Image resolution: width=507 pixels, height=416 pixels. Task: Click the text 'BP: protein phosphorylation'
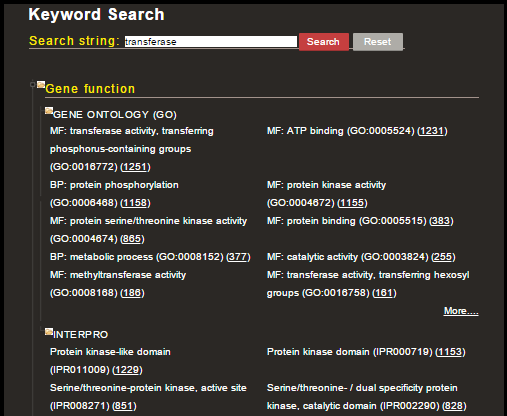114,185
